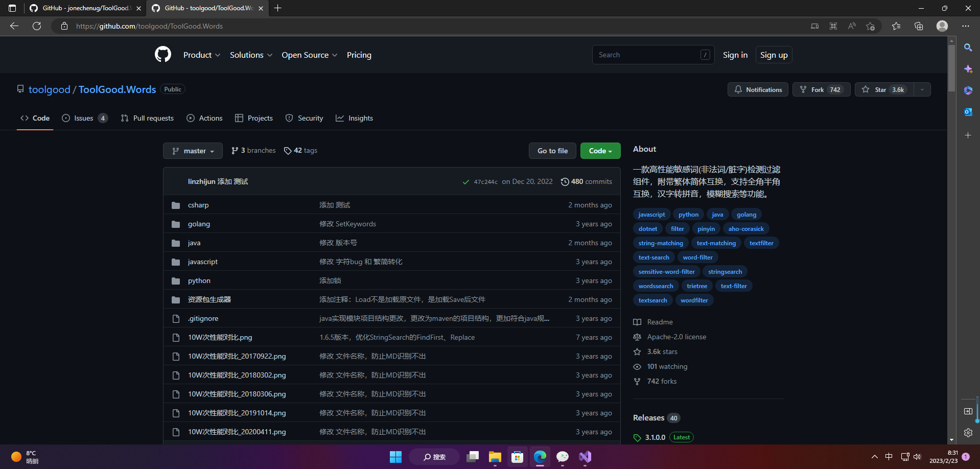Click the Sign up button
The height and width of the screenshot is (469, 980).
click(774, 55)
